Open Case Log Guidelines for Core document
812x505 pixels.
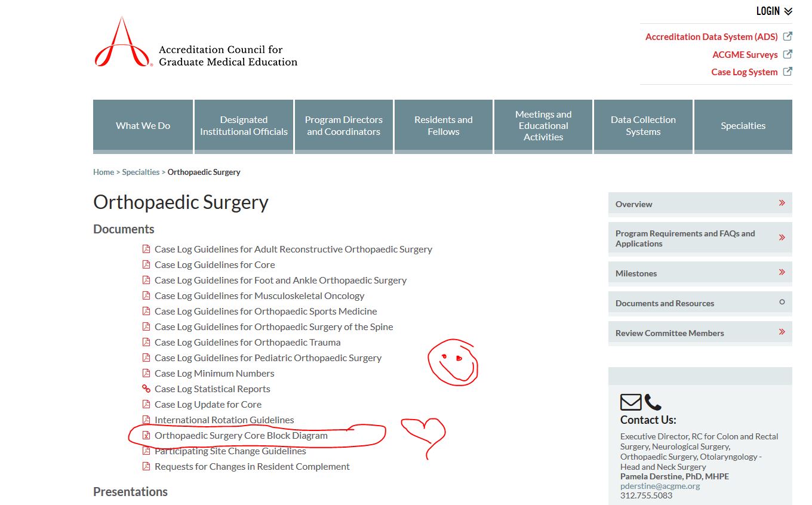tap(215, 265)
